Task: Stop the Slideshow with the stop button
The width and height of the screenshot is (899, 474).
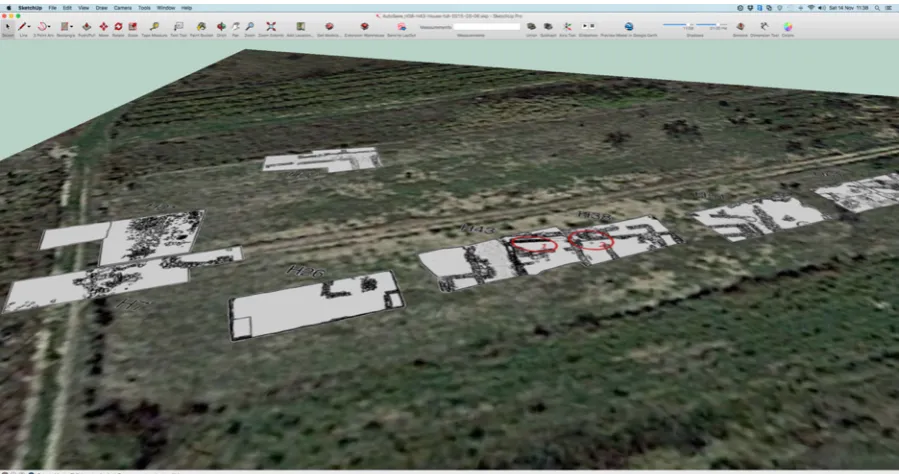Action: (592, 26)
